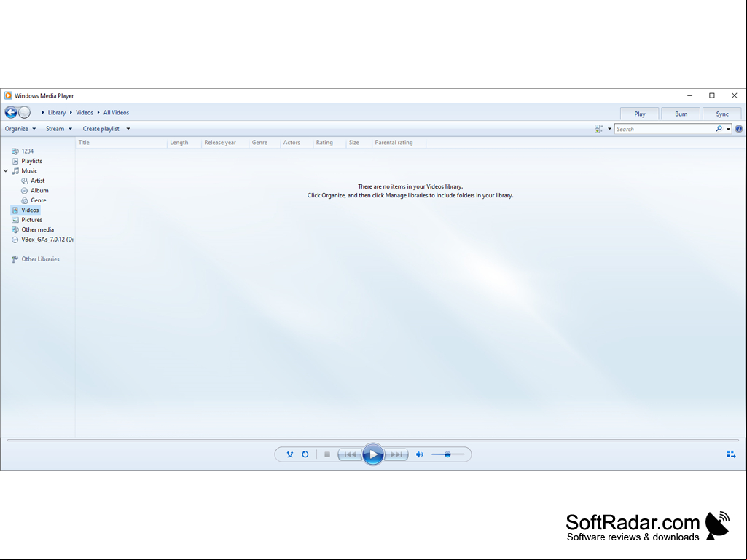Image resolution: width=747 pixels, height=560 pixels.
Task: Open Other Libraries in the navigation pane
Action: click(36, 259)
